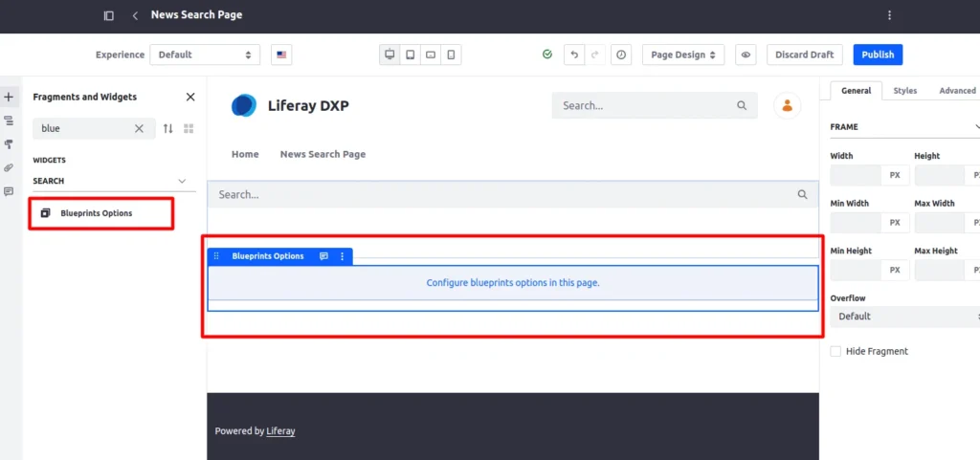Redo the last change
Image resolution: width=980 pixels, height=460 pixels.
[x=594, y=55]
